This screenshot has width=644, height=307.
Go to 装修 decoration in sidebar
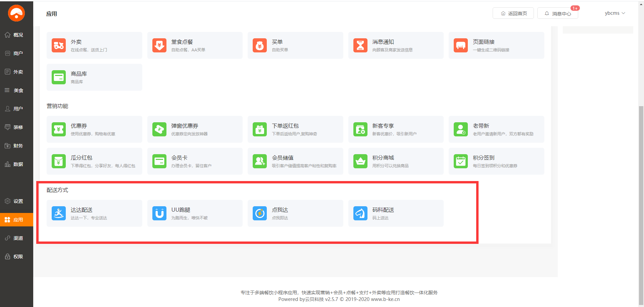tap(16, 127)
